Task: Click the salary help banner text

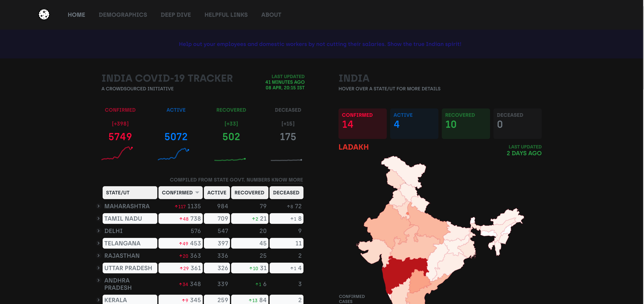Action: 320,44
